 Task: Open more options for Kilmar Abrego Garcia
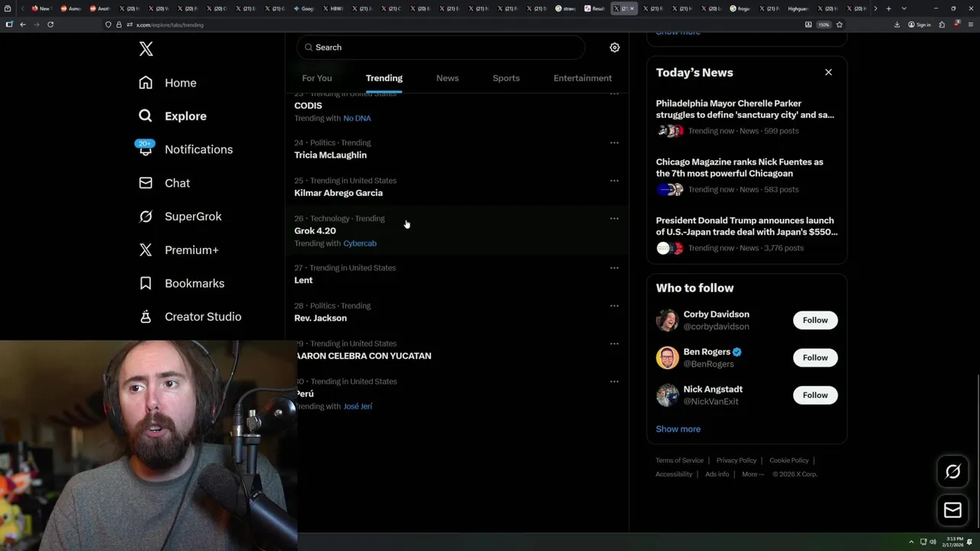tap(614, 181)
